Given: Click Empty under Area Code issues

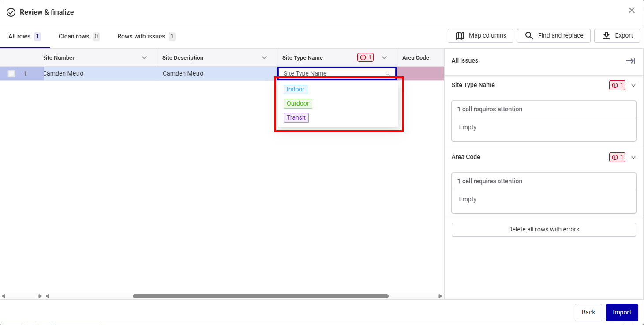Looking at the screenshot, I should click(468, 200).
